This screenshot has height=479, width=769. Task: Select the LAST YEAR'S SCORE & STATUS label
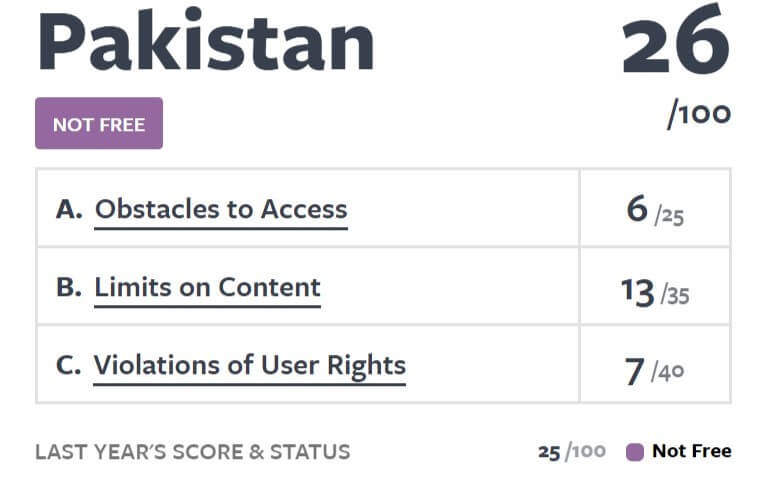click(193, 452)
